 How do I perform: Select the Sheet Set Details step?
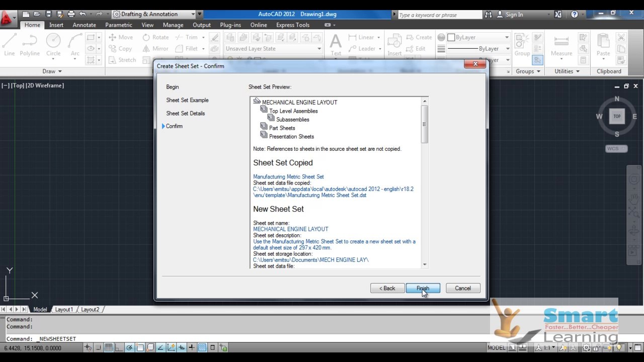pos(186,113)
